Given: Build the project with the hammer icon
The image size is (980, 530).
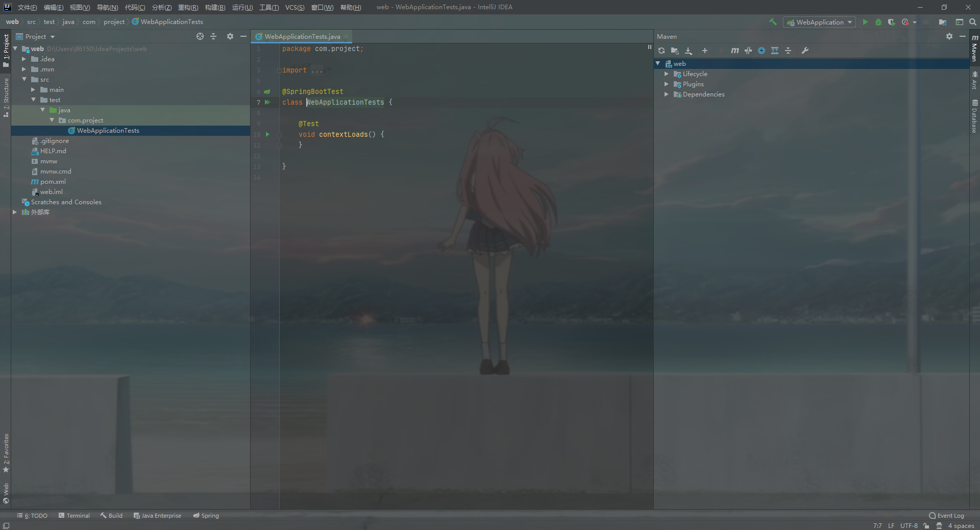Looking at the screenshot, I should [x=773, y=22].
